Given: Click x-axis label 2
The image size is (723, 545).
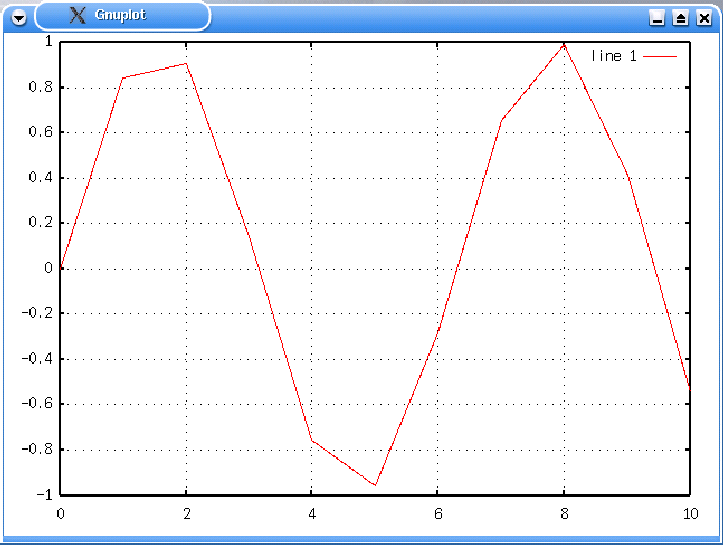Looking at the screenshot, I should 186,514.
